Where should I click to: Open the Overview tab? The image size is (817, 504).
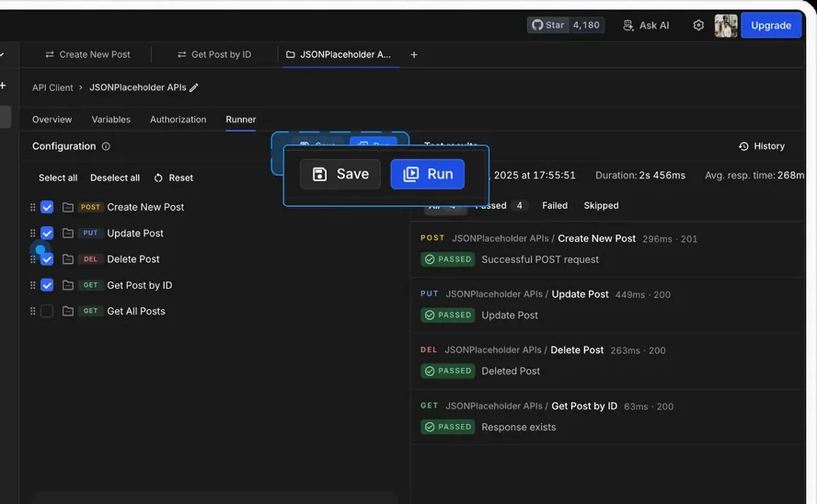[52, 119]
